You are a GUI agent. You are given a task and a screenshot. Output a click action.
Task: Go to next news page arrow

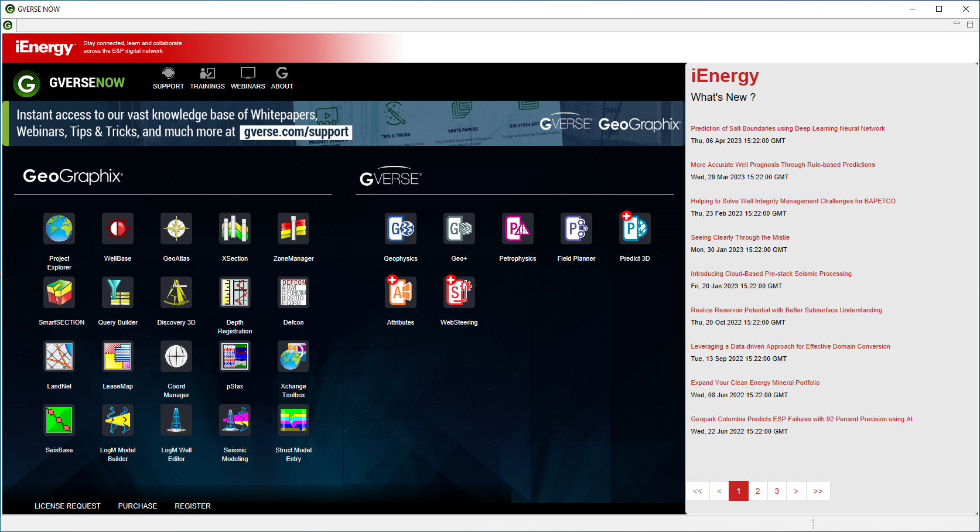pos(796,491)
